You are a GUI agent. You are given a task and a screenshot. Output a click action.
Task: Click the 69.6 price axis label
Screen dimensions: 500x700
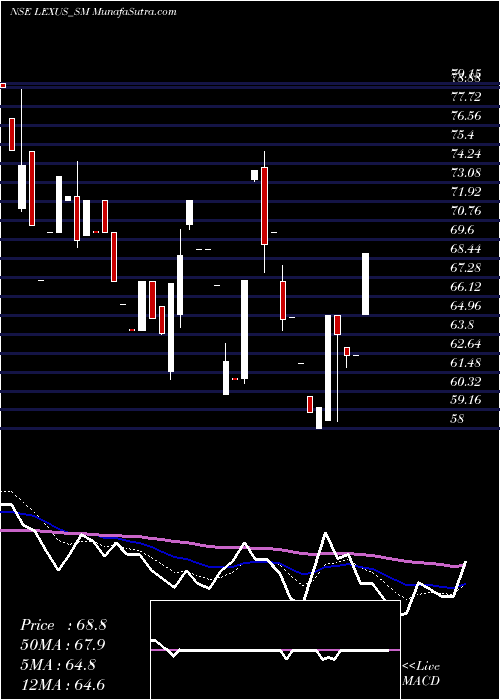pyautogui.click(x=462, y=230)
